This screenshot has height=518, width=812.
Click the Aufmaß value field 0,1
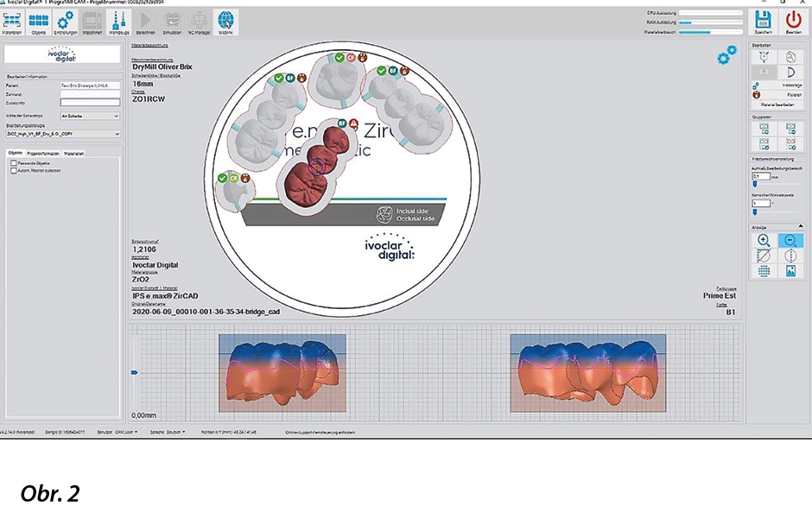point(761,176)
